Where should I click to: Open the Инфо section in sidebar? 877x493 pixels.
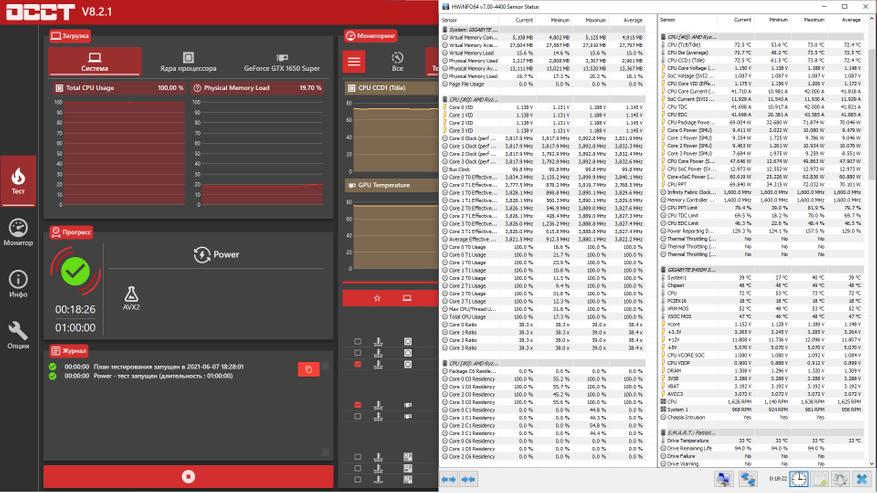17,284
